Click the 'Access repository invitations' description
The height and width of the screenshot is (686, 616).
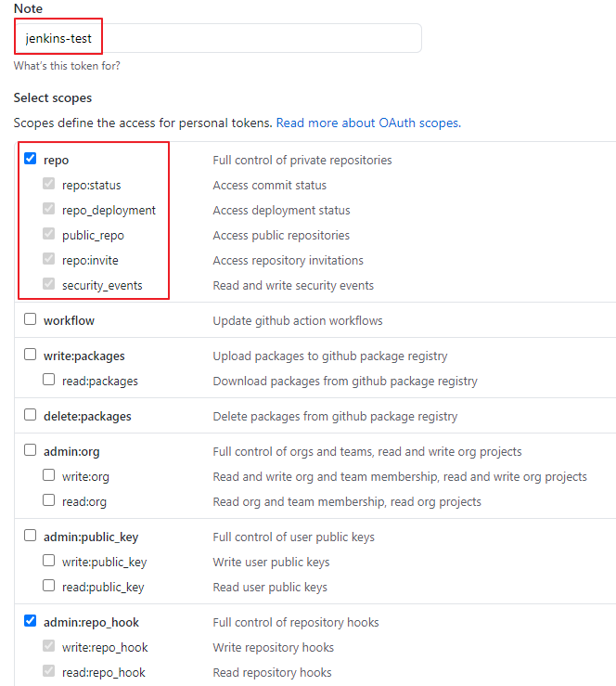coord(289,260)
